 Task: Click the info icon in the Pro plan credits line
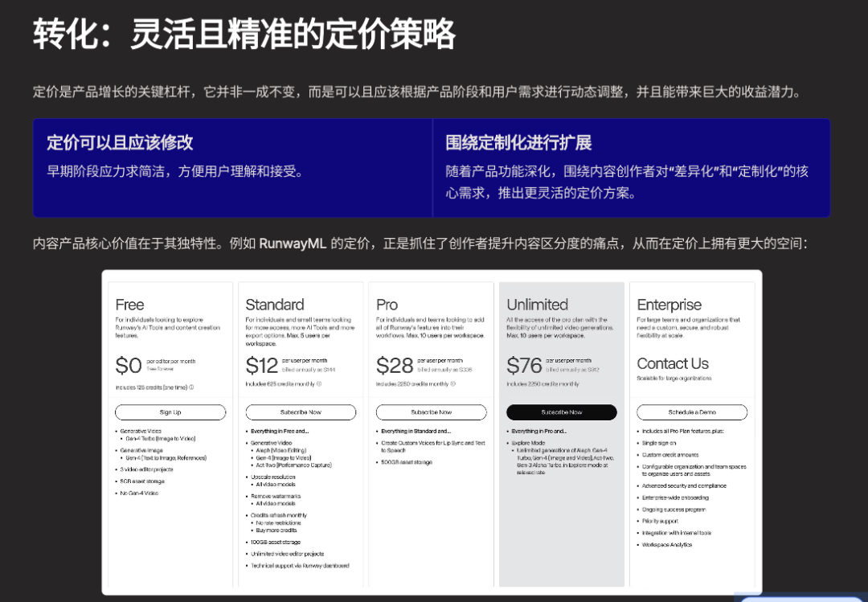452,384
